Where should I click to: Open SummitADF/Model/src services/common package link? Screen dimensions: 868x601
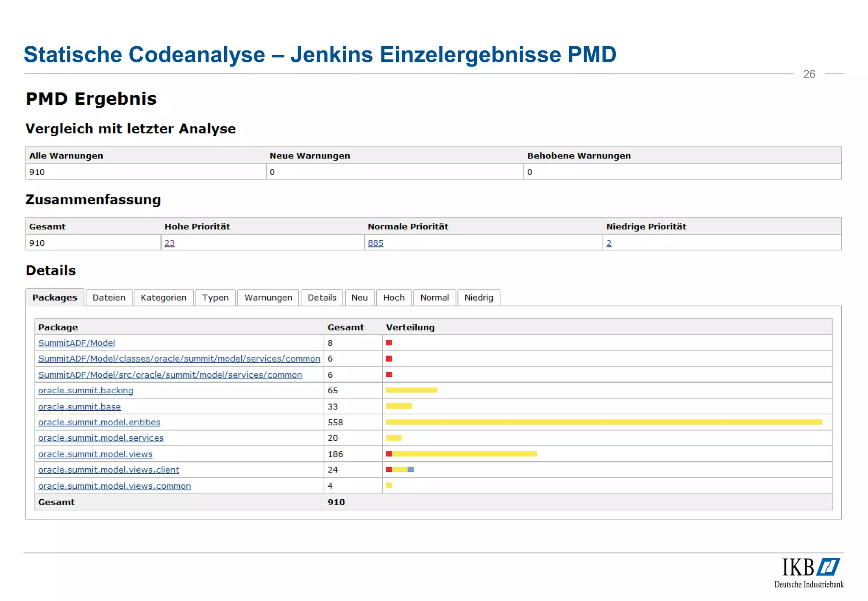(x=170, y=375)
